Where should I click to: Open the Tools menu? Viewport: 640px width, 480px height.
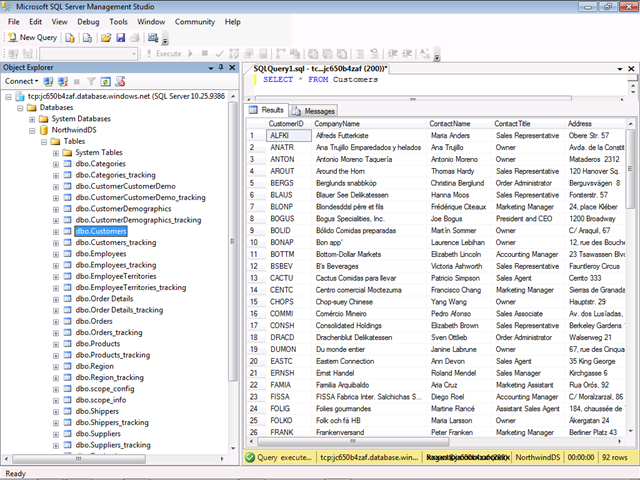pyautogui.click(x=118, y=21)
